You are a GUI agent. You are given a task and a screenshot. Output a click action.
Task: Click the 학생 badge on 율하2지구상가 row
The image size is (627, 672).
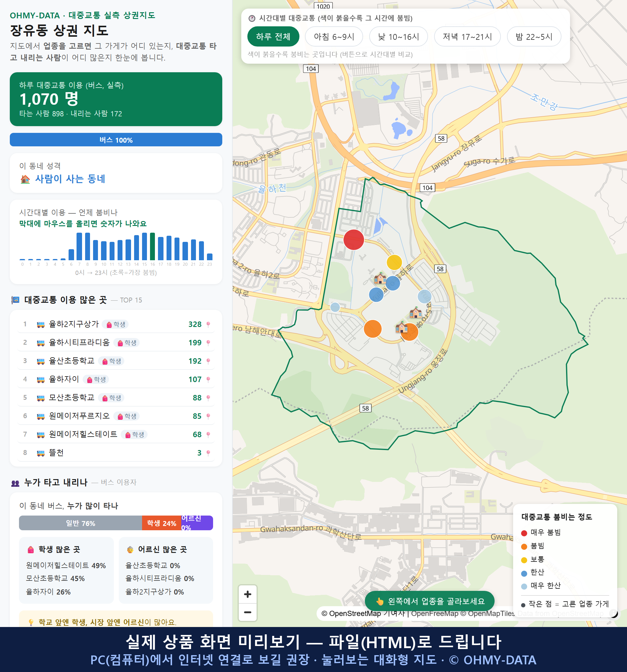[x=115, y=325]
